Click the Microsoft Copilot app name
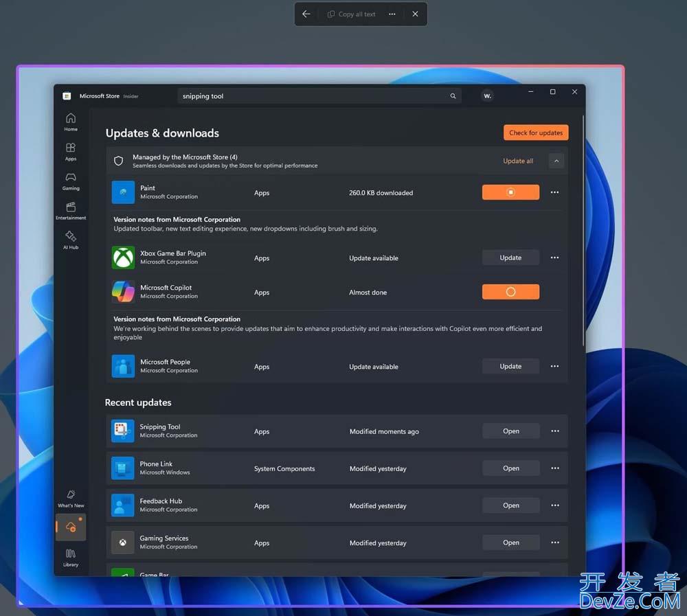The image size is (687, 616). click(x=166, y=288)
